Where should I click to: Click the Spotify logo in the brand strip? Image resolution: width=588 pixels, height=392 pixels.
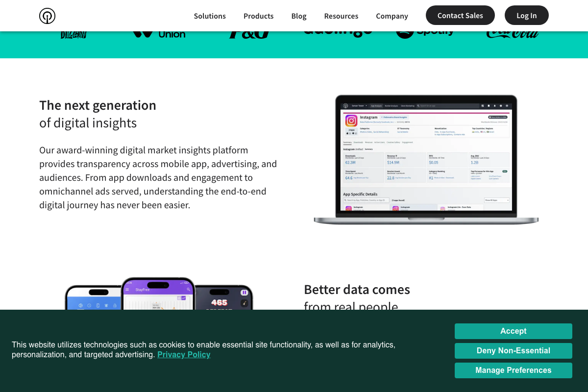[425, 35]
